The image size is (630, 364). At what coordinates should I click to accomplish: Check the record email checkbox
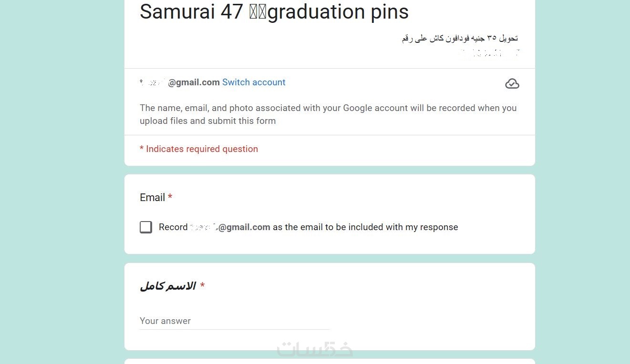click(146, 227)
